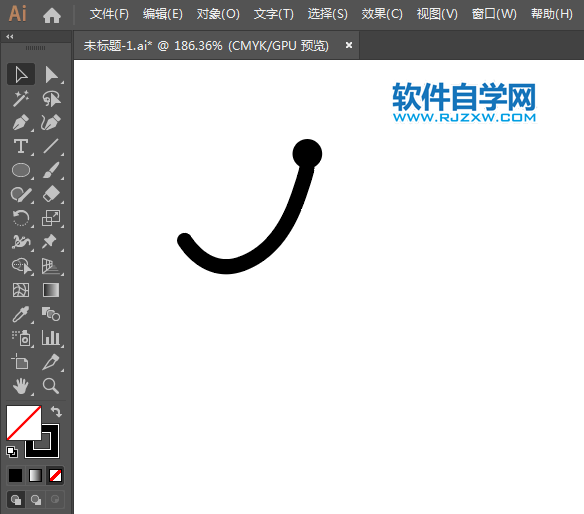Image resolution: width=584 pixels, height=514 pixels.
Task: Select the Shaper tool
Action: [21, 194]
